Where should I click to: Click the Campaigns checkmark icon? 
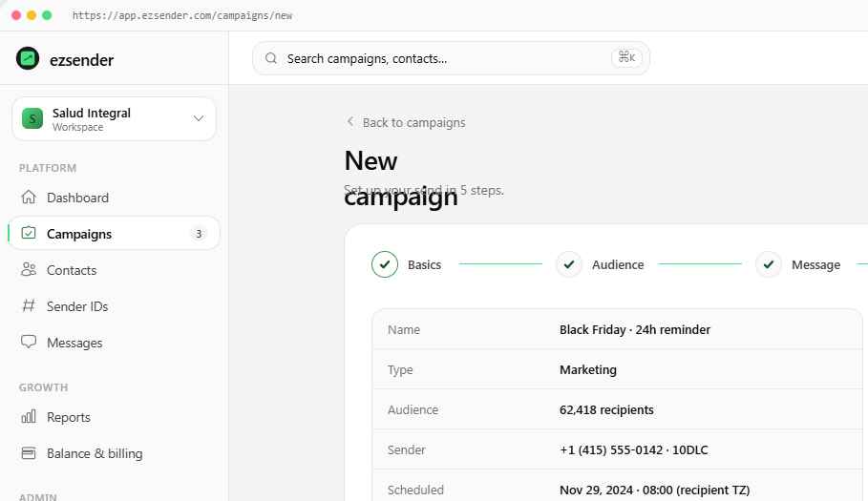point(29,234)
